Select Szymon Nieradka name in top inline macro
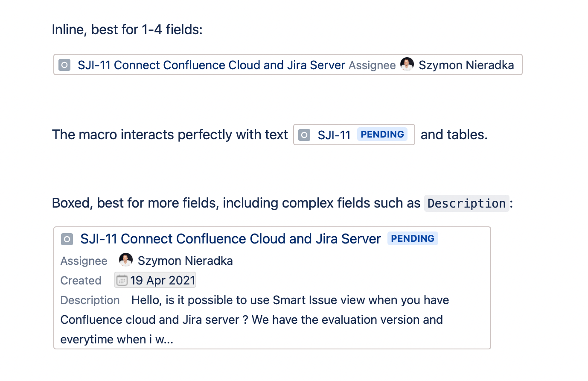The height and width of the screenshot is (381, 588). pos(466,65)
